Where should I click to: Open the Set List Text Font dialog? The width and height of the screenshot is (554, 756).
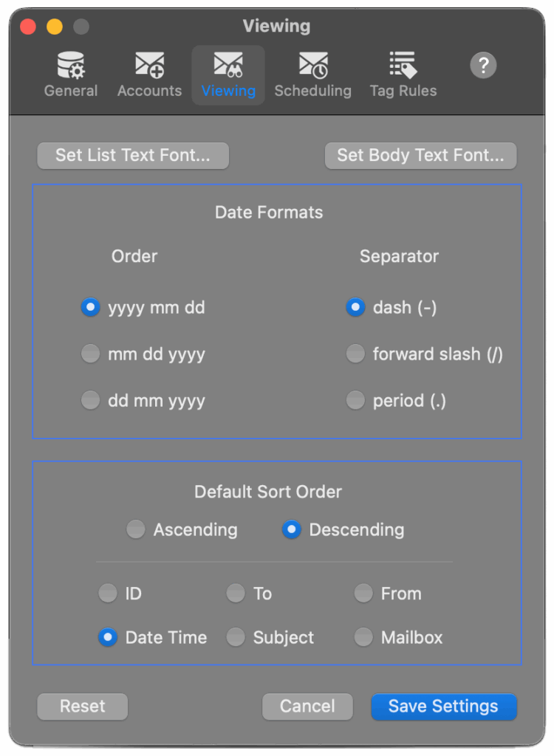click(133, 156)
